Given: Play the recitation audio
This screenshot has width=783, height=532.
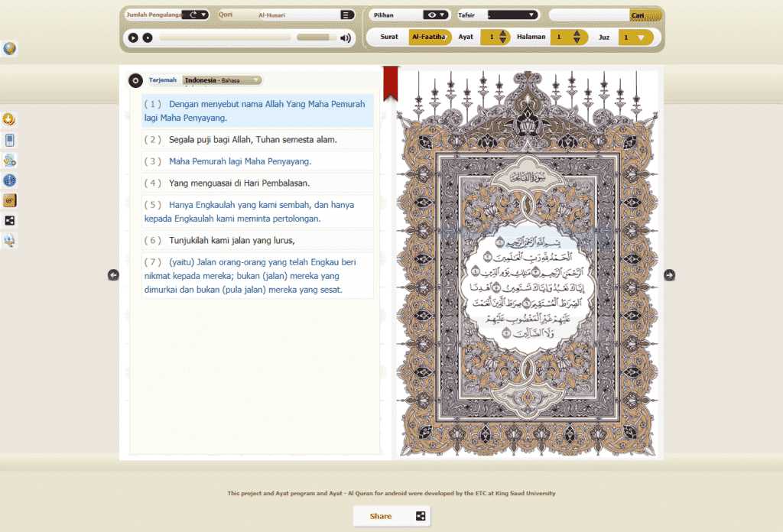Looking at the screenshot, I should pos(133,37).
